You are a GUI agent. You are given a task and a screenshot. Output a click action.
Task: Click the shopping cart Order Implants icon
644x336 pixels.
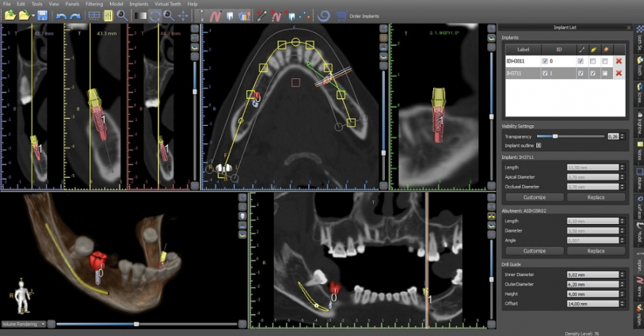(x=341, y=15)
